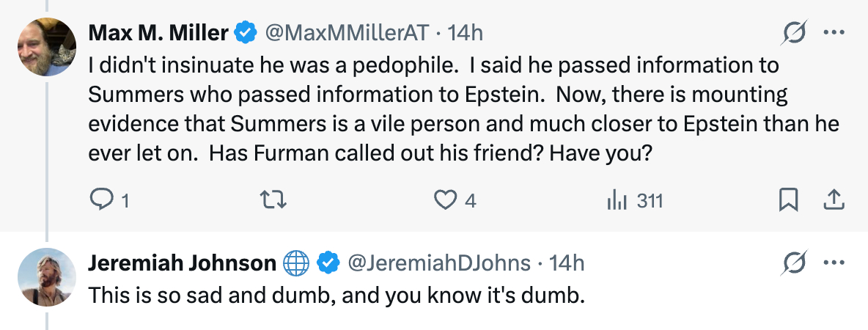
Task: Open Grok icon on Jeremiah Johnson's reply
Action: [795, 263]
